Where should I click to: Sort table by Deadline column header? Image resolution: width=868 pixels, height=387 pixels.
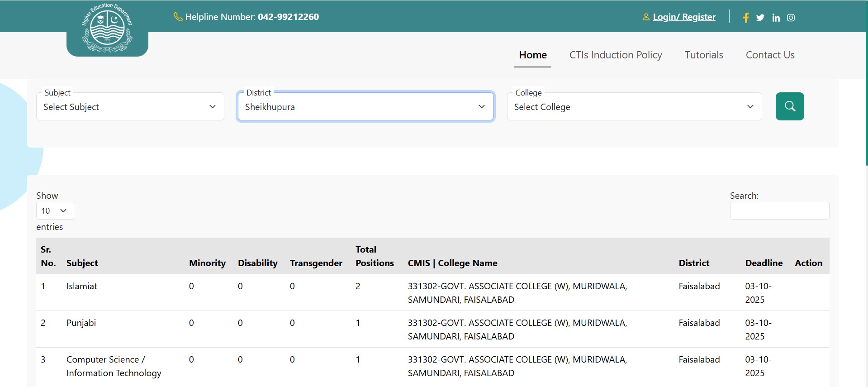pyautogui.click(x=764, y=263)
